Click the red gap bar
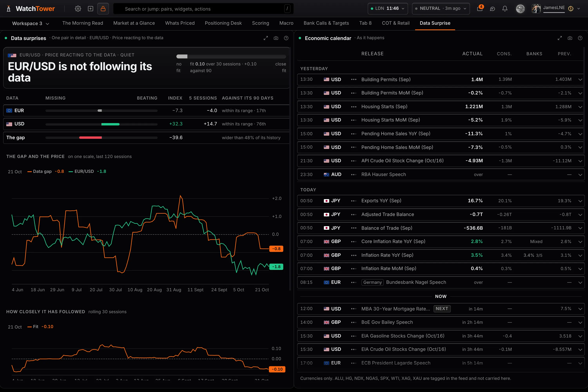 click(91, 138)
